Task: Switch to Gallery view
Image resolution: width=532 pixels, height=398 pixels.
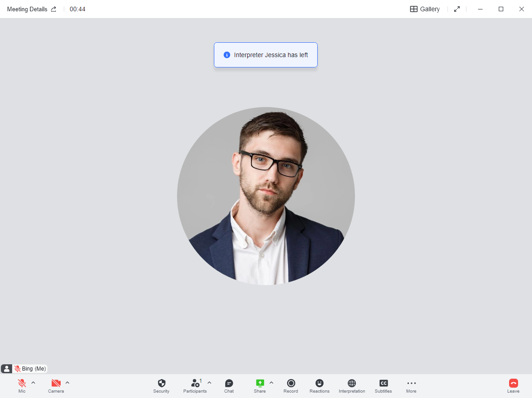Action: pyautogui.click(x=425, y=9)
